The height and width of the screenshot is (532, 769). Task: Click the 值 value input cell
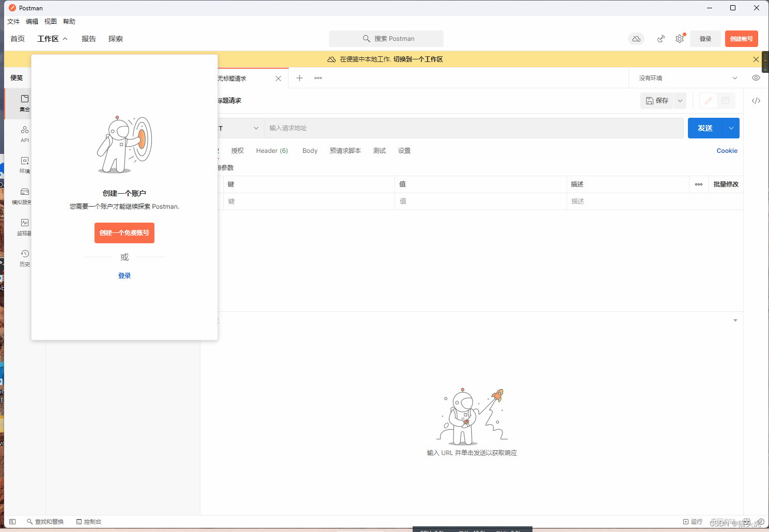[481, 201]
